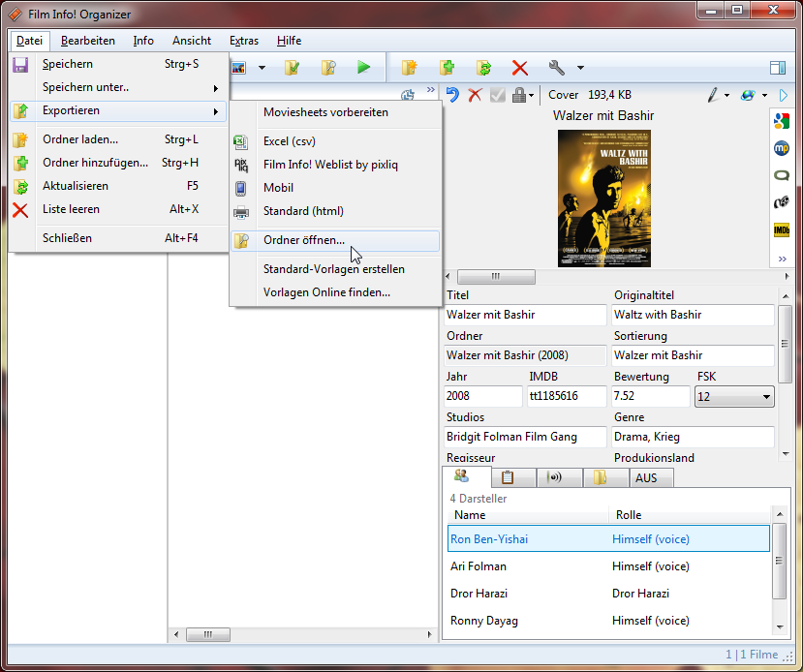Click the film reel sidebar icon

[782, 202]
